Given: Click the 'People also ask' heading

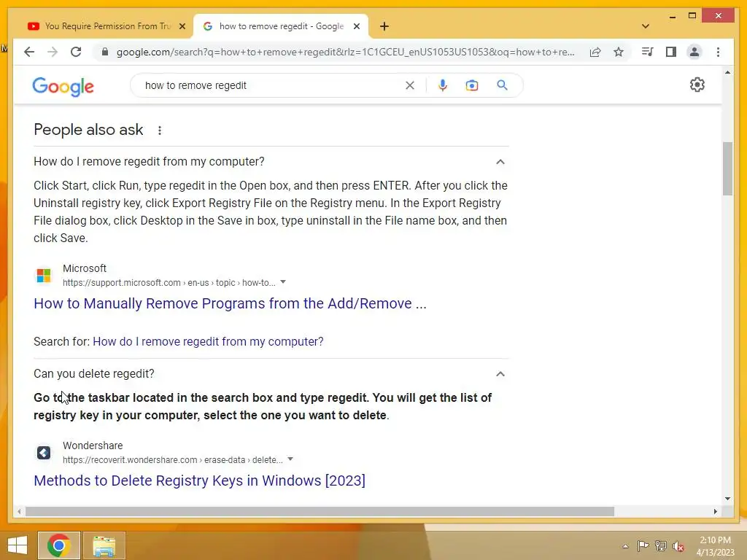Looking at the screenshot, I should pos(88,130).
